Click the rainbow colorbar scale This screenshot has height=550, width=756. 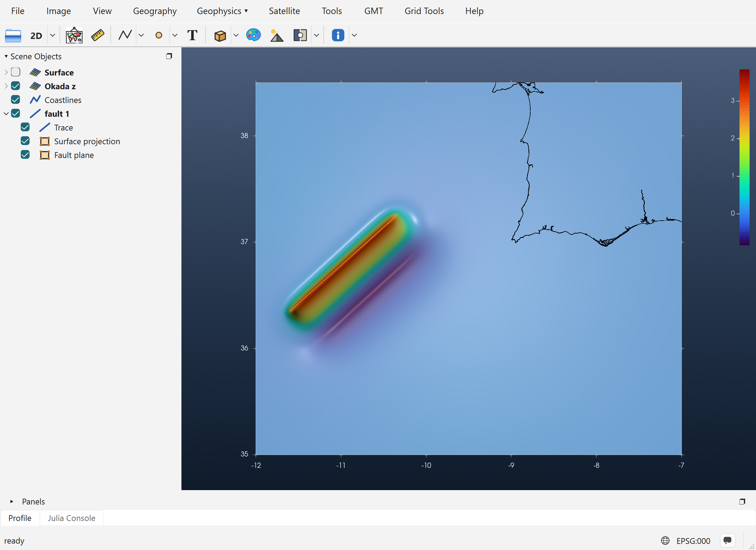coord(744,157)
